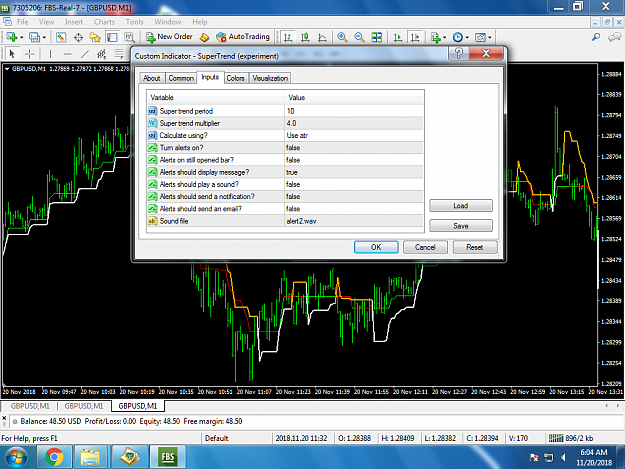Click OK in the SuperTrend dialog
Viewport: 625px width, 469px height.
(376, 247)
